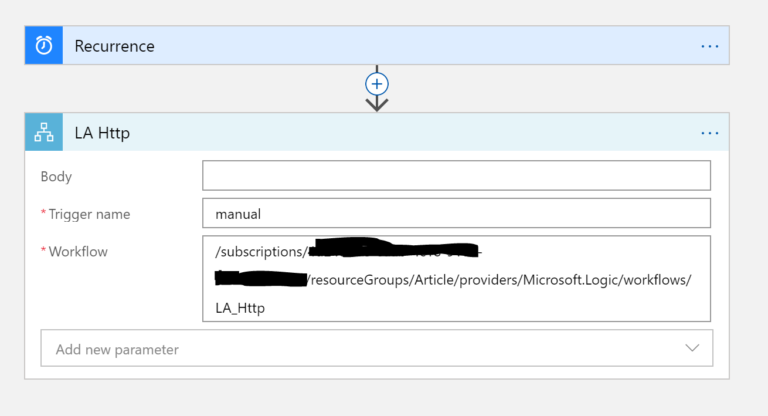The width and height of the screenshot is (768, 416).
Task: Expand the Recurrence trigger header
Action: (x=400, y=46)
